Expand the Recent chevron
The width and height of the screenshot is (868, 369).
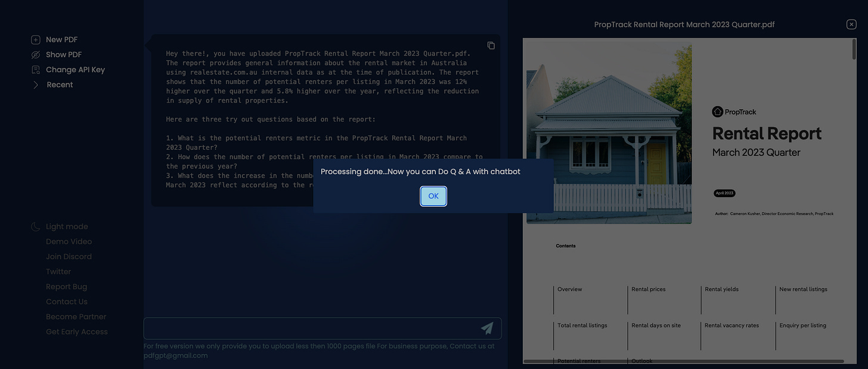tap(36, 85)
